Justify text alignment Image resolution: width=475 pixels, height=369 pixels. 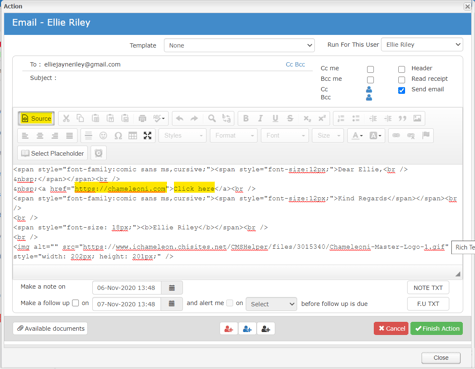point(69,136)
